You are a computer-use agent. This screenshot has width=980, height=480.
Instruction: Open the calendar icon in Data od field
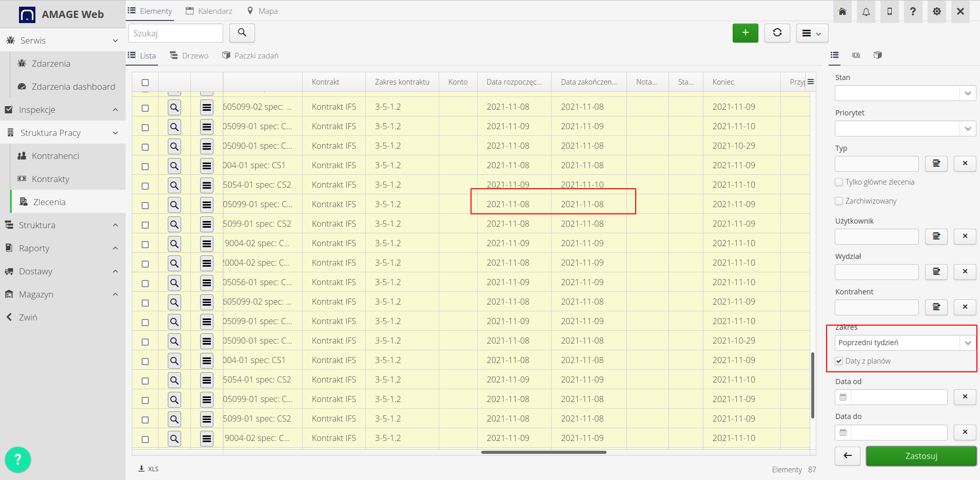tap(843, 397)
